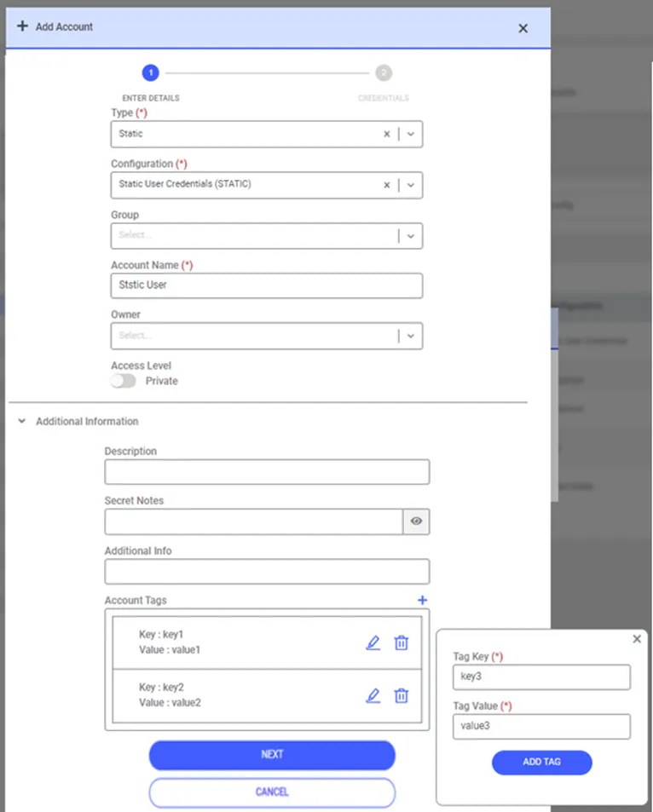Screen dimensions: 653x812
Task: Click the 'Key : key1' text
Action: (161, 635)
